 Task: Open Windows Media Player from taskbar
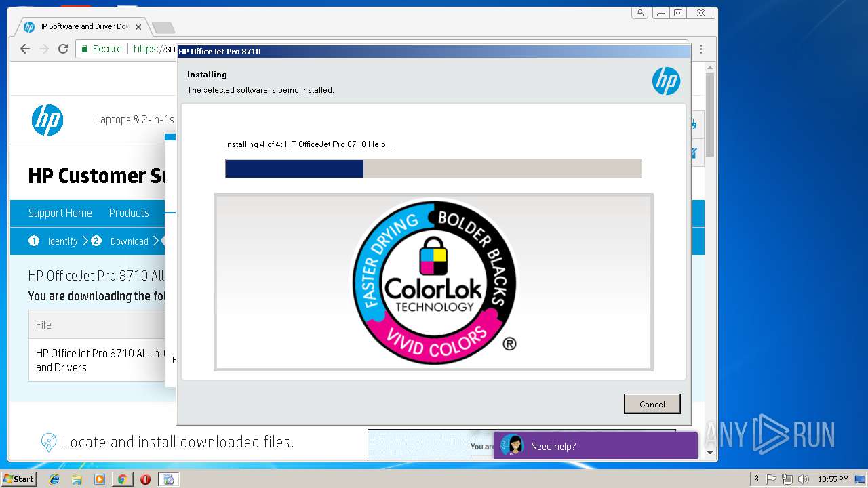tap(100, 479)
